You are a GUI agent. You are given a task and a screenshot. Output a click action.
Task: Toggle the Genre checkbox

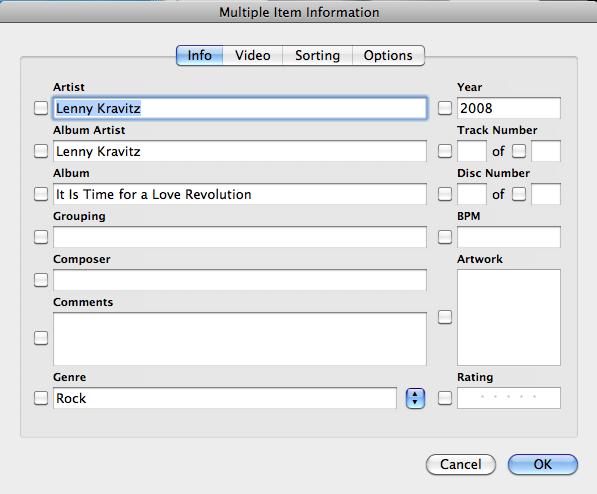pyautogui.click(x=41, y=398)
